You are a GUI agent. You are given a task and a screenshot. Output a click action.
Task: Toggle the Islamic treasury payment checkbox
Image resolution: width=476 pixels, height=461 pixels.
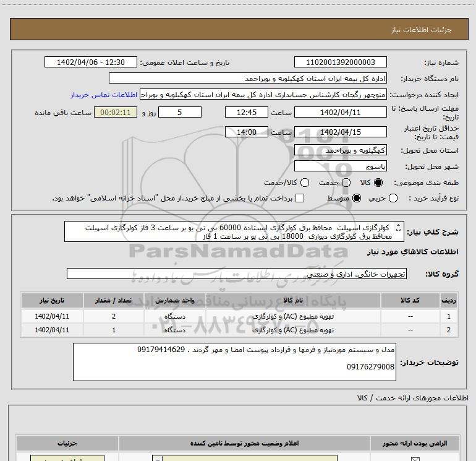click(x=300, y=198)
